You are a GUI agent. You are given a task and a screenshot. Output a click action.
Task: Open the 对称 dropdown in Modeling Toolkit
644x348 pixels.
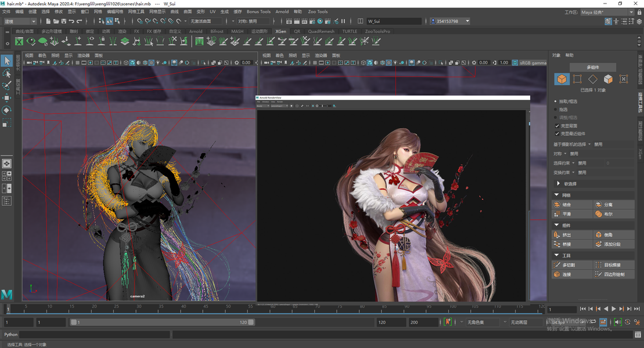pos(564,154)
